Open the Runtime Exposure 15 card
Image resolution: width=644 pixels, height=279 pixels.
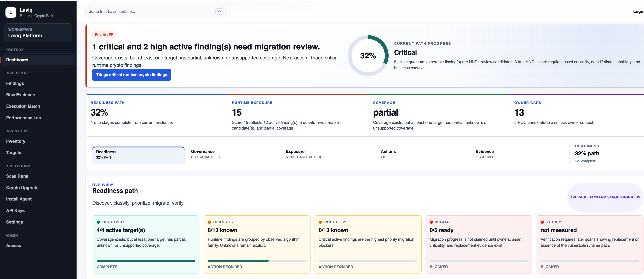pyautogui.click(x=297, y=115)
